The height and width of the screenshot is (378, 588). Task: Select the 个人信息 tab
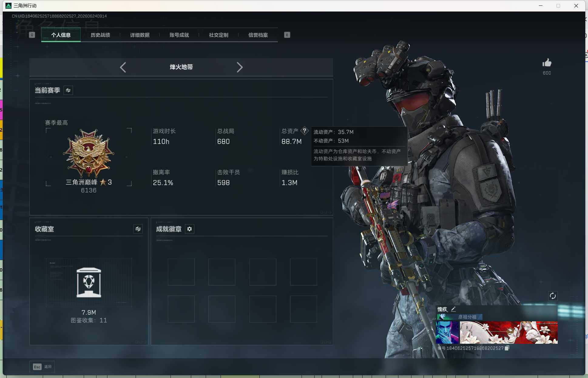click(61, 35)
